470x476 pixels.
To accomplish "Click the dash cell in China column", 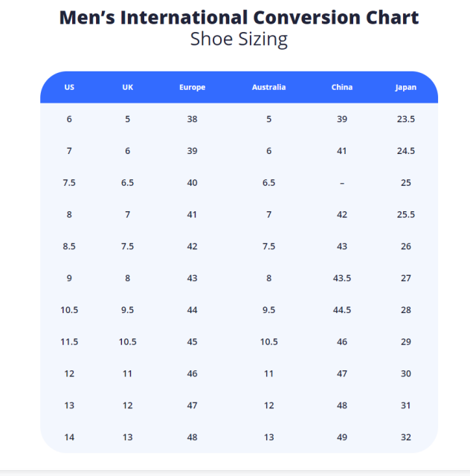I will coord(342,183).
